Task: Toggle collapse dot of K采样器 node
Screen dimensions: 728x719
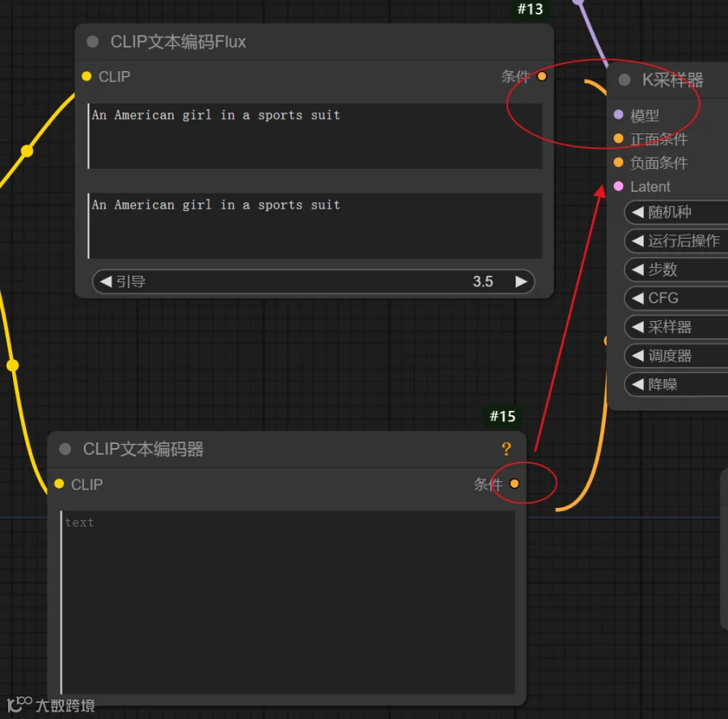Action: point(624,80)
